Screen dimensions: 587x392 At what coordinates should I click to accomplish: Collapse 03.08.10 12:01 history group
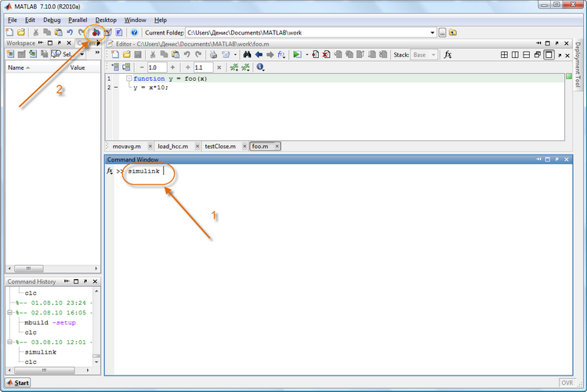[x=9, y=342]
